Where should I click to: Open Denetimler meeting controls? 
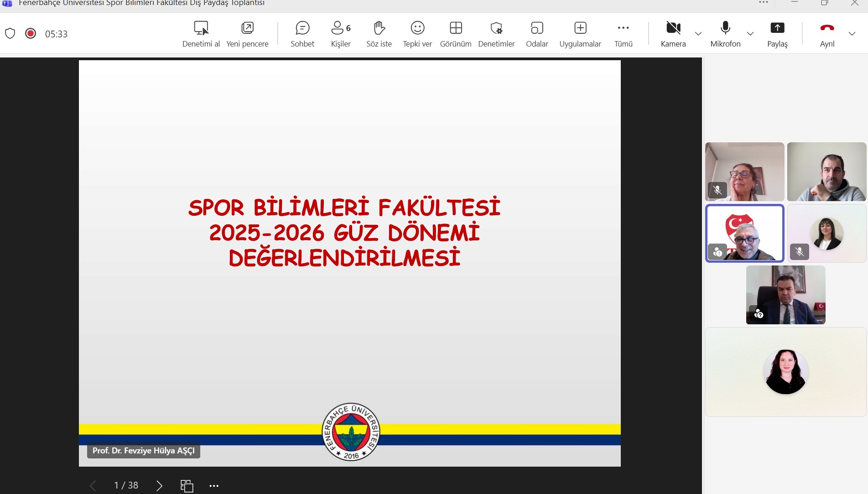(x=496, y=34)
